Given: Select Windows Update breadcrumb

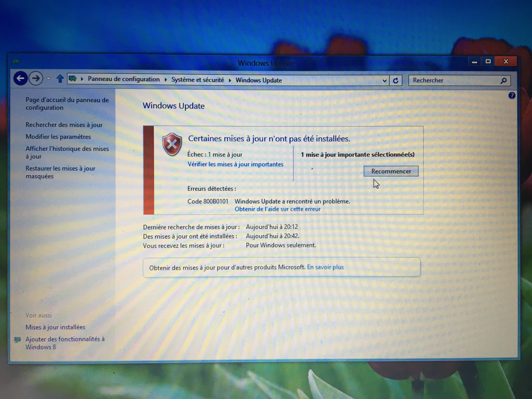Looking at the screenshot, I should pyautogui.click(x=258, y=80).
